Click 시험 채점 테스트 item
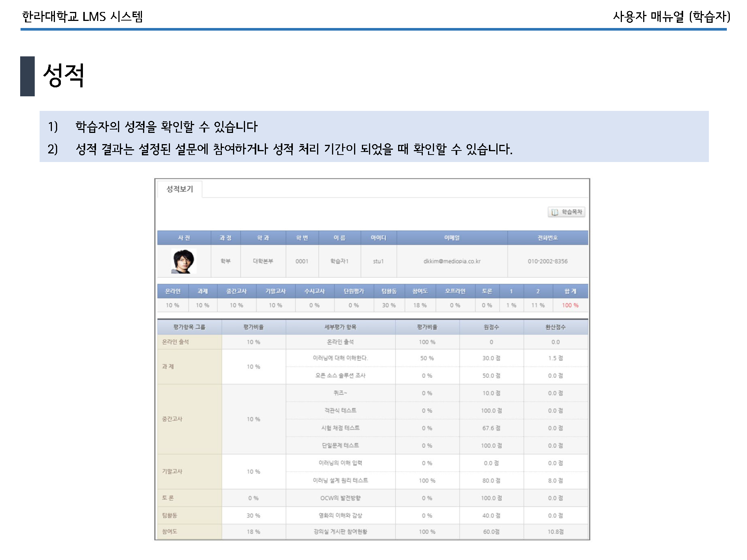Image resolution: width=747 pixels, height=560 pixels. tap(340, 428)
